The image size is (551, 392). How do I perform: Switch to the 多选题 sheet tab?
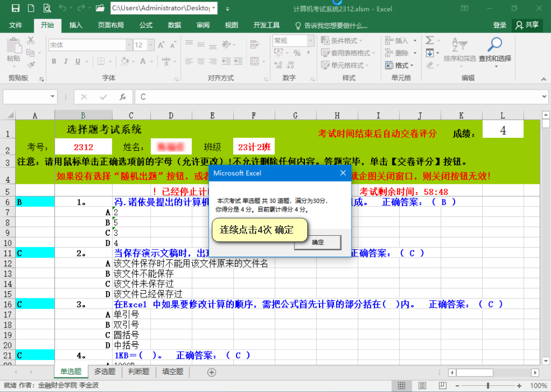point(105,371)
